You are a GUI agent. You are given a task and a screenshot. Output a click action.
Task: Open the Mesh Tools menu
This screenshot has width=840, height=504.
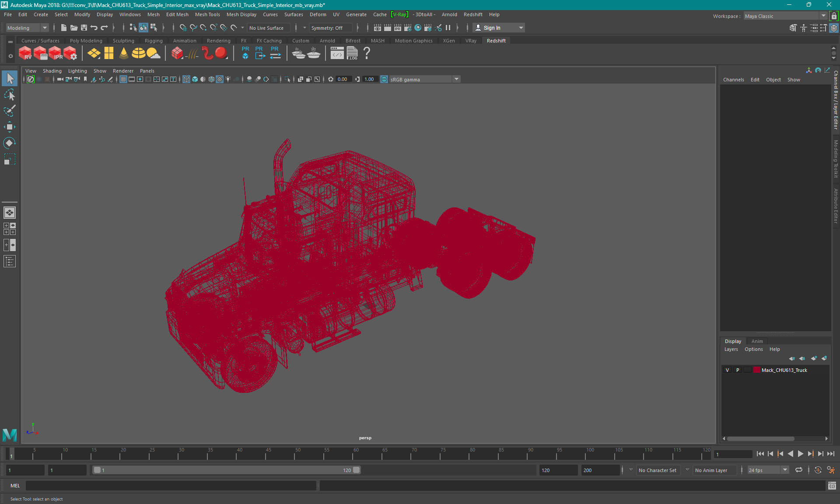207,14
